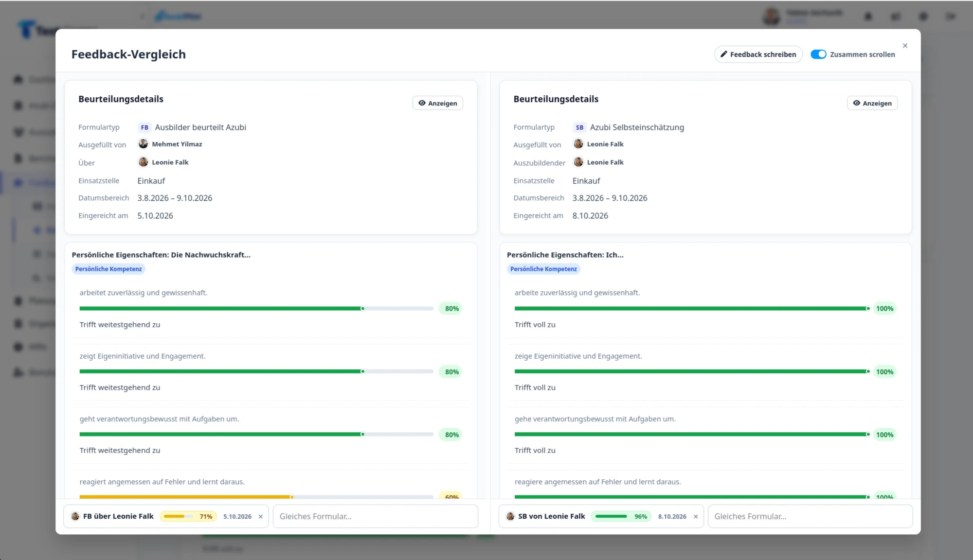Click the Eingereicht am date 5.10.2026
This screenshot has height=560, width=973.
coord(155,216)
